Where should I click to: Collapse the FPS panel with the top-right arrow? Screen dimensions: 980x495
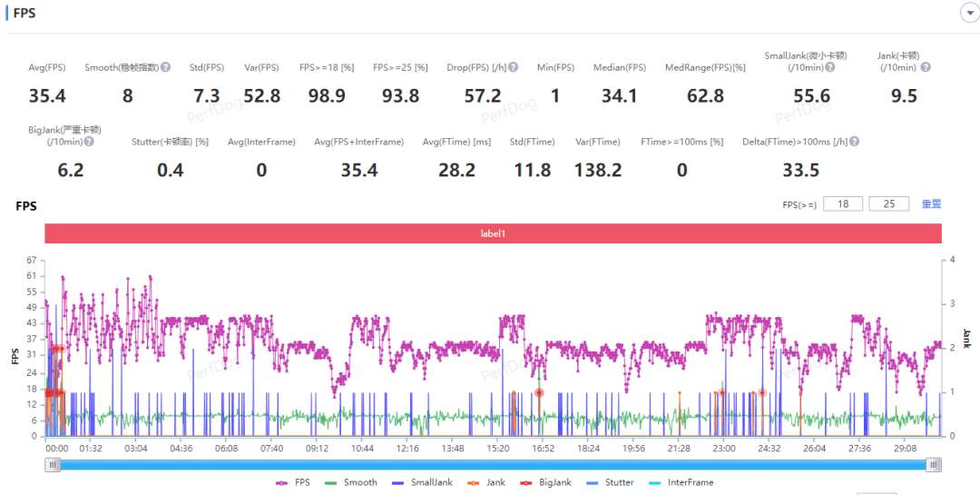(x=970, y=13)
